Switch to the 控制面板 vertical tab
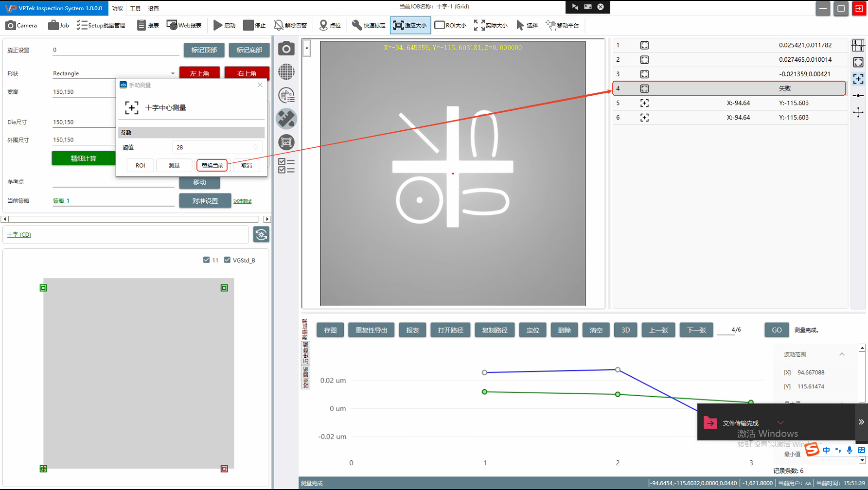This screenshot has height=490, width=868. 305,378
